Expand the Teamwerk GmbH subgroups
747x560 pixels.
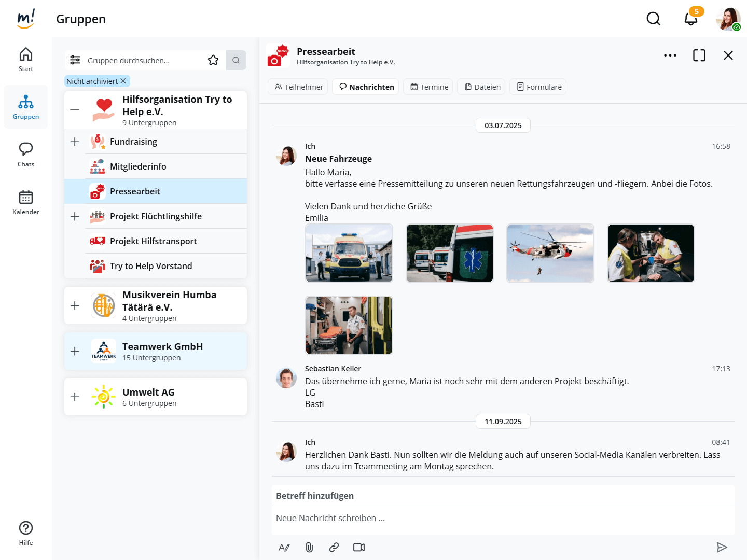(75, 351)
